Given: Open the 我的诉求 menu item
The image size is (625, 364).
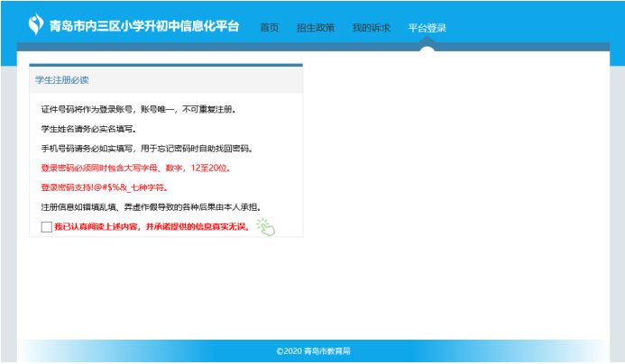Looking at the screenshot, I should click(371, 28).
